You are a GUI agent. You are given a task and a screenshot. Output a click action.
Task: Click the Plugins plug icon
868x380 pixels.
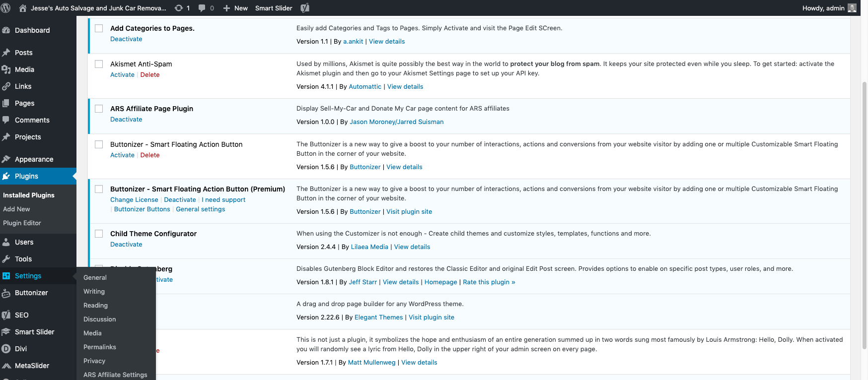coord(6,176)
